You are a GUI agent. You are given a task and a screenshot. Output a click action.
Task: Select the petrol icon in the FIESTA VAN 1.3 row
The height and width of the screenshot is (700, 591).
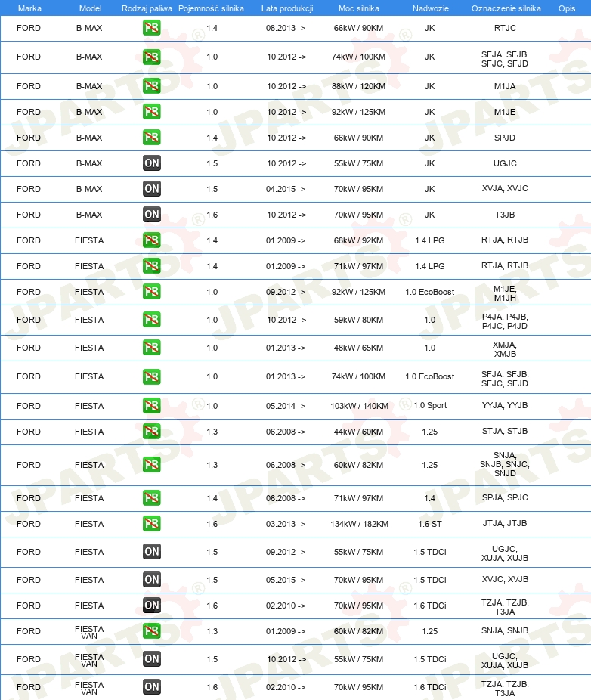(152, 631)
